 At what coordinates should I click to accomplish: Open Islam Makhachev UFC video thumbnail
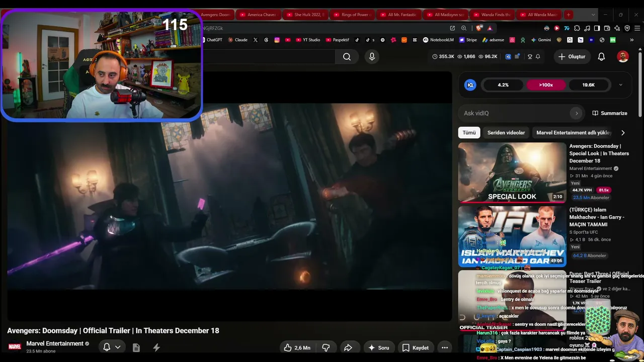(x=512, y=236)
